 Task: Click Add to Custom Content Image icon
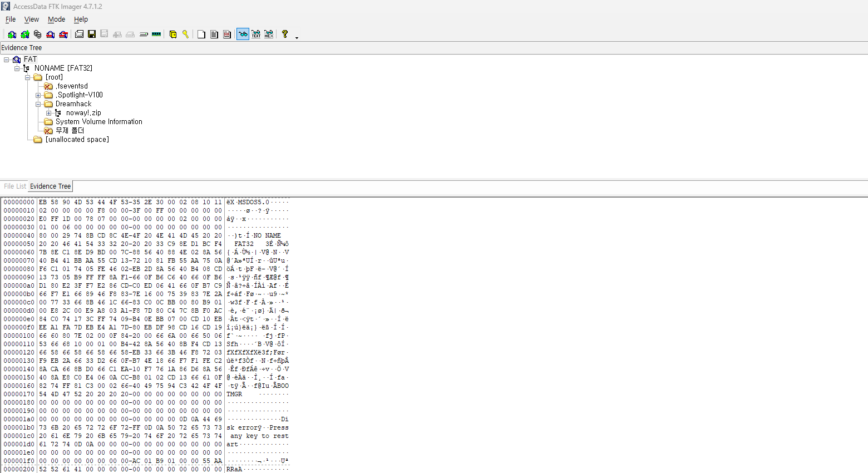[117, 35]
